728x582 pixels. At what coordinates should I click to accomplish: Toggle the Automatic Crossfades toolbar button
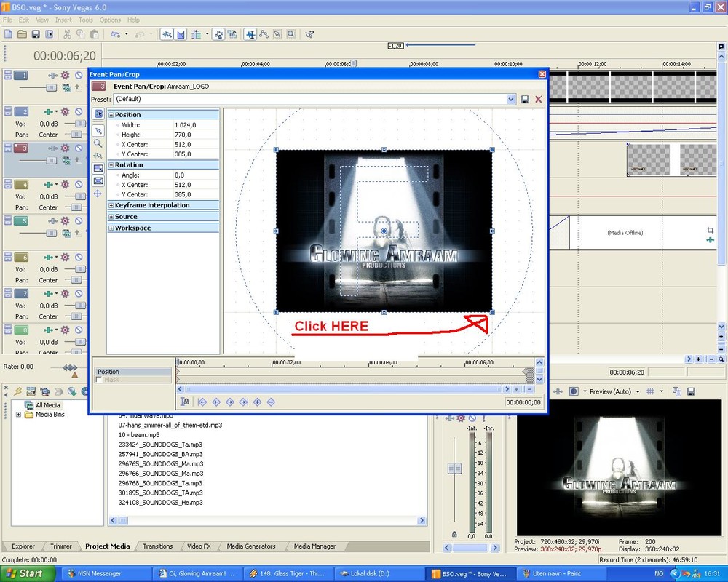tap(181, 34)
